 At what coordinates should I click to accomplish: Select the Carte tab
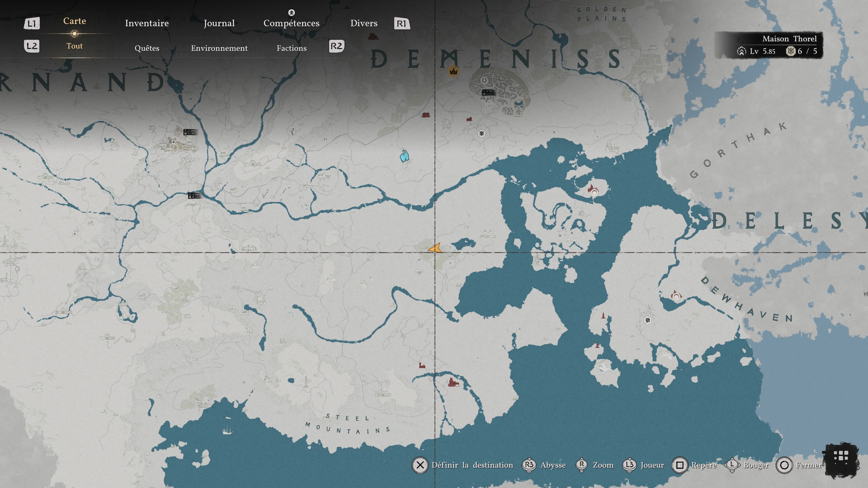click(74, 21)
